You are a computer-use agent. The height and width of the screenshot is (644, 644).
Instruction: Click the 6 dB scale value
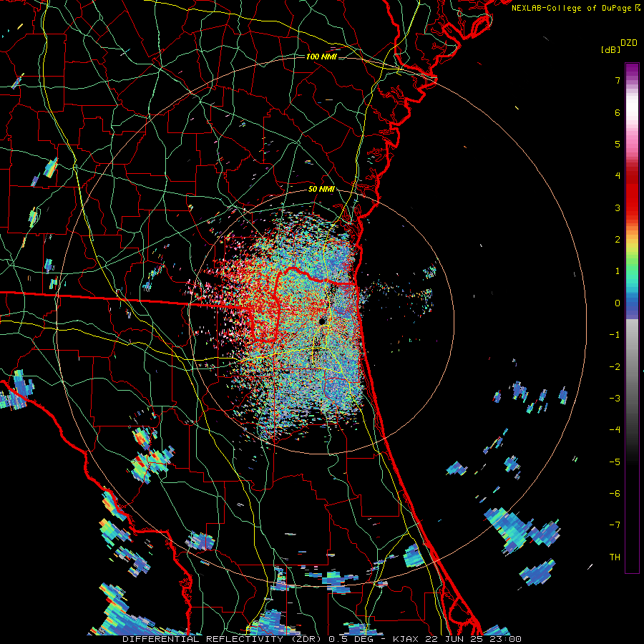coord(618,112)
